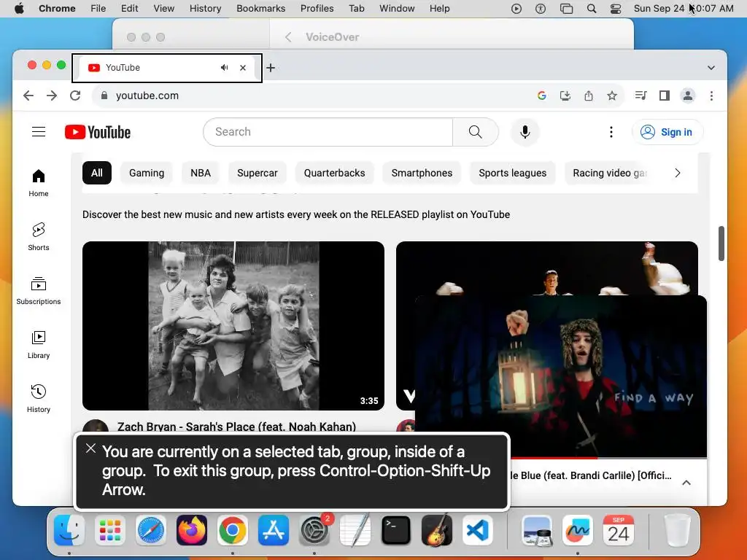The height and width of the screenshot is (560, 747).
Task: Open Zach Bryan - Sarah's Place video title
Action: pos(236,426)
